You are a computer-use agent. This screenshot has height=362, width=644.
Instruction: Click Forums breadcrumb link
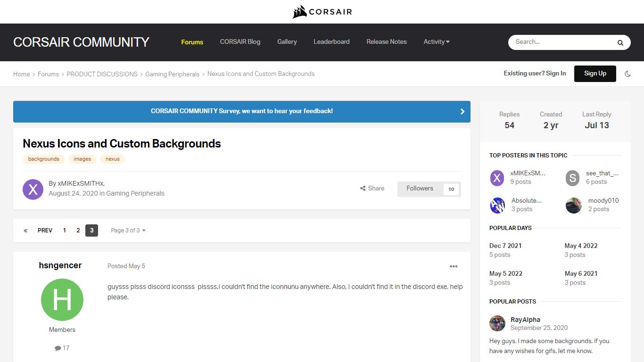click(x=48, y=74)
